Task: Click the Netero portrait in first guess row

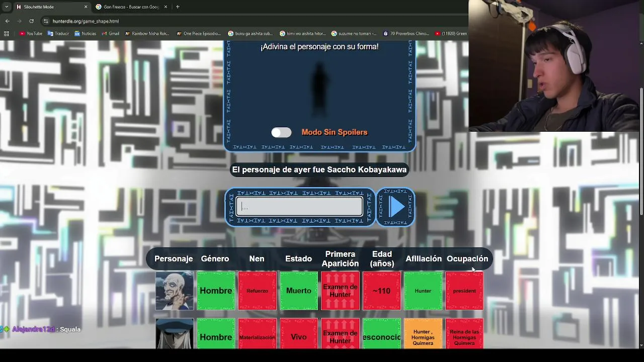Action: (174, 291)
